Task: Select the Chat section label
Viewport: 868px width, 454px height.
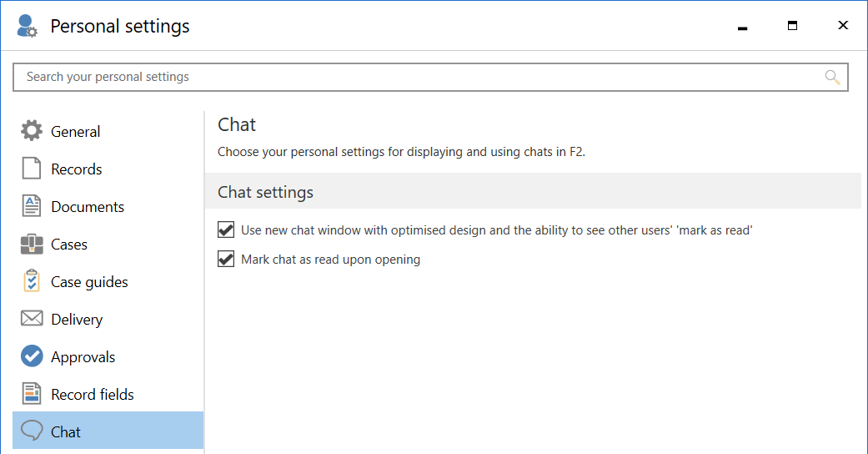Action: (65, 432)
